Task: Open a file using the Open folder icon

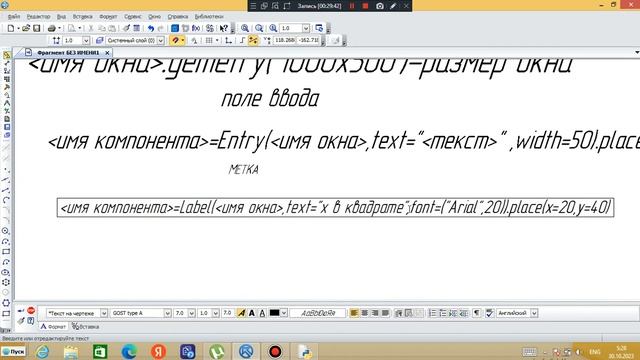Action: tap(26, 28)
